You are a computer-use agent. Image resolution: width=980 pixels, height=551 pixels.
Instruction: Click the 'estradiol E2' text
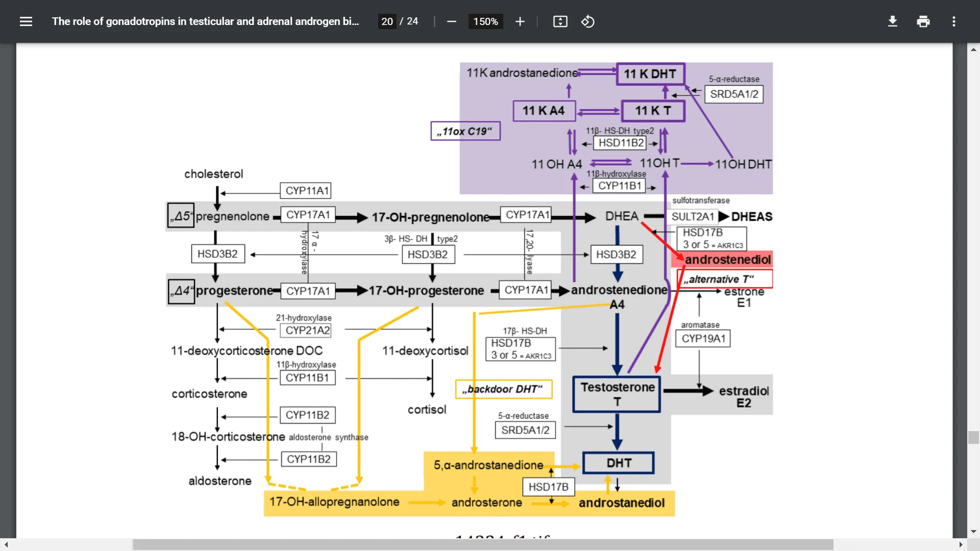coord(744,397)
